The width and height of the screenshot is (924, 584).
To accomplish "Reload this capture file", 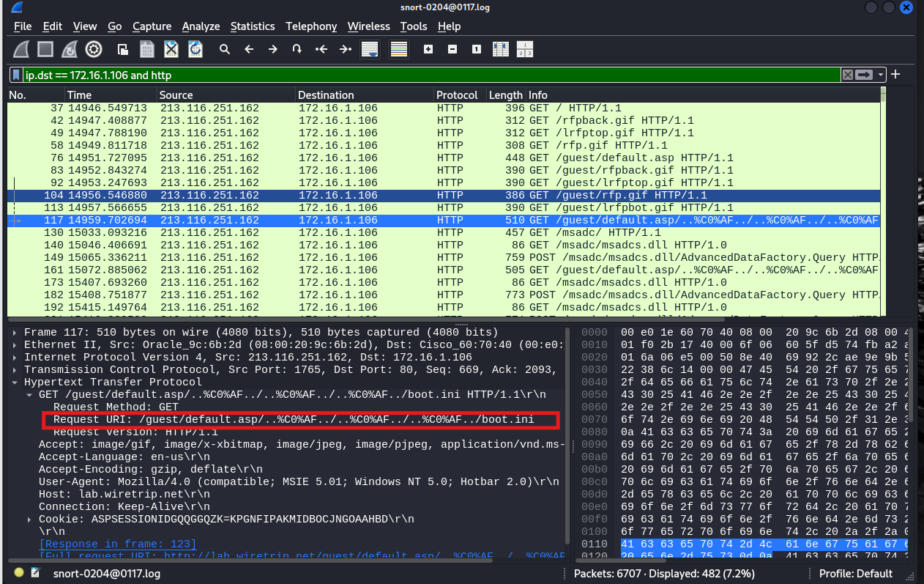I will click(195, 49).
